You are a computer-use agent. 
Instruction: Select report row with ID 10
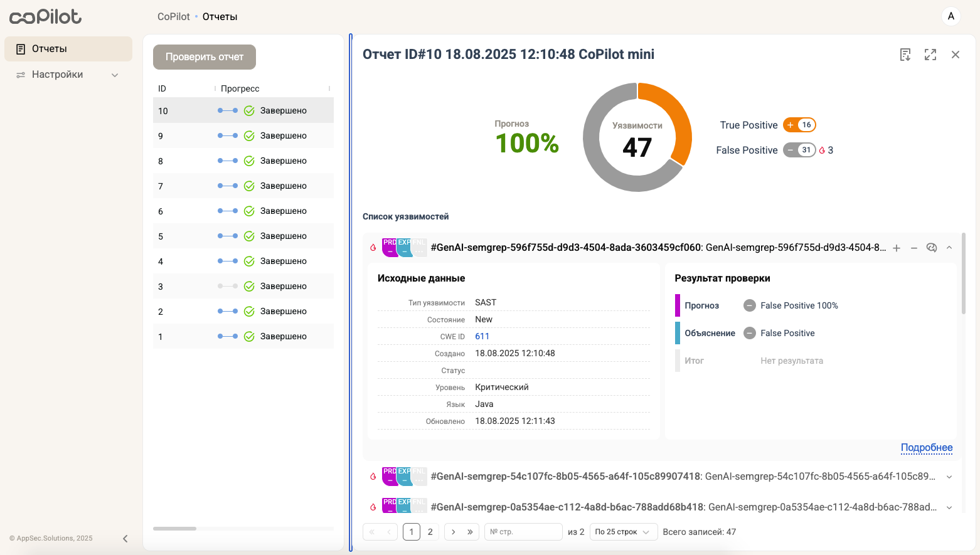(x=243, y=110)
